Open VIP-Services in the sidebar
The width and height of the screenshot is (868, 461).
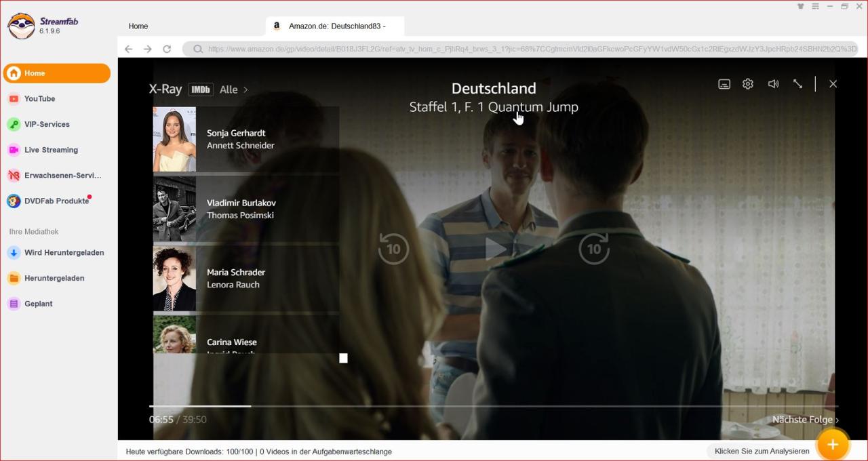[x=47, y=125]
